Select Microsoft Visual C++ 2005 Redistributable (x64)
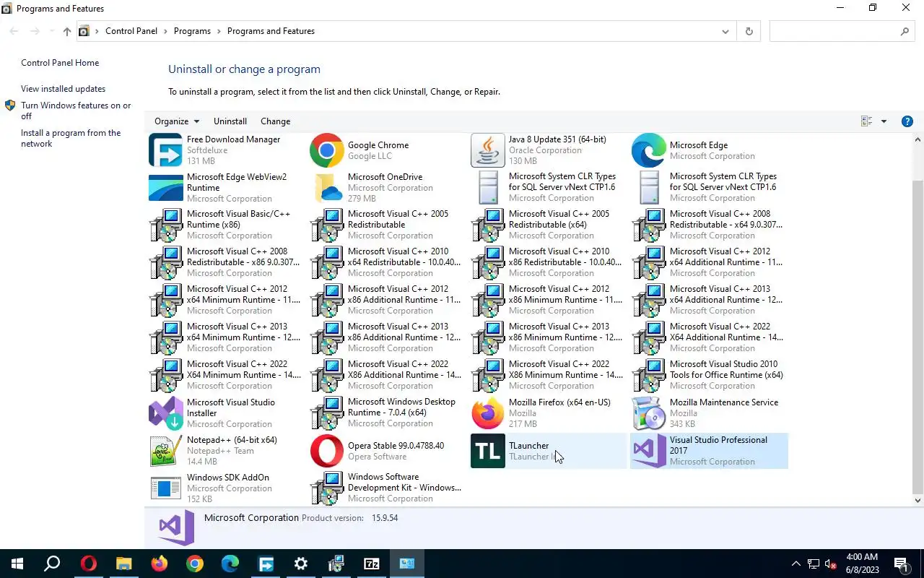The image size is (924, 578). (549, 225)
